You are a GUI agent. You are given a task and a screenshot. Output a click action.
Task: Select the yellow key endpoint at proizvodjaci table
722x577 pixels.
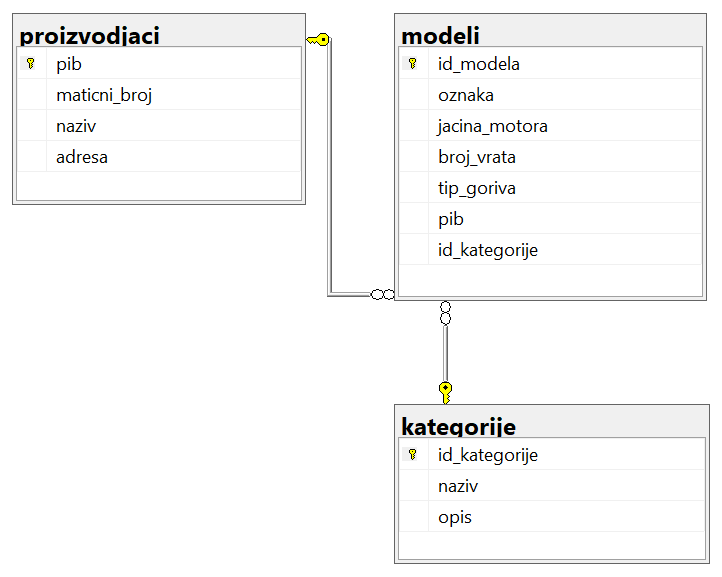coord(318,40)
